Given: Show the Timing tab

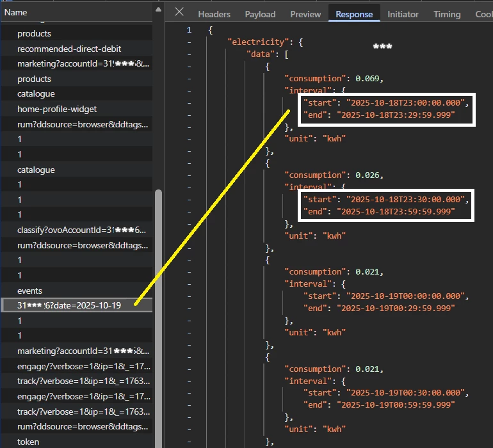Looking at the screenshot, I should point(446,14).
